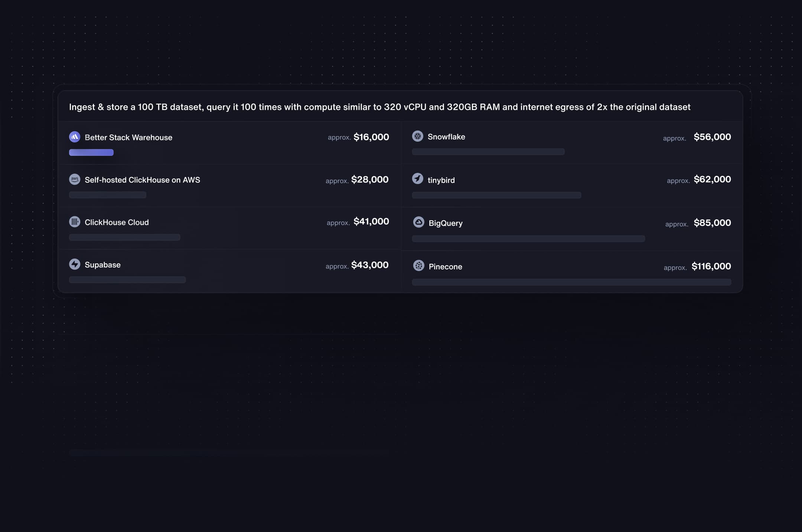The width and height of the screenshot is (802, 532).
Task: Click the $16,000 price value
Action: (371, 137)
